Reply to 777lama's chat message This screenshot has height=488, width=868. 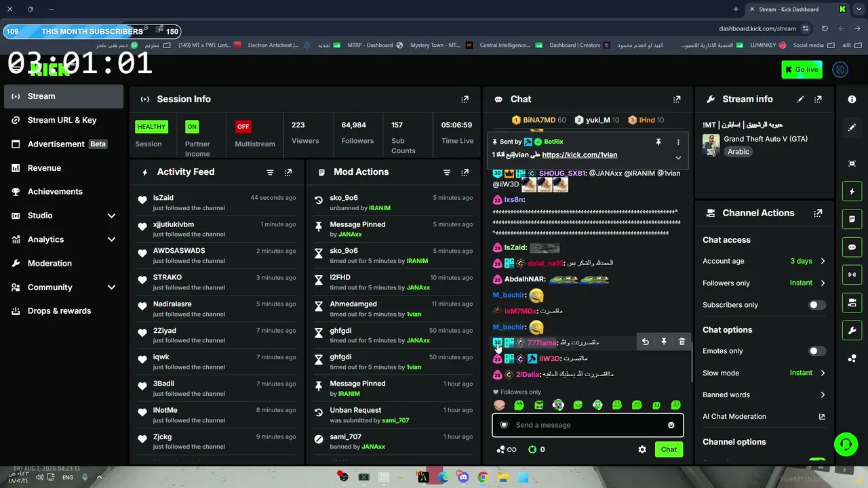point(646,342)
